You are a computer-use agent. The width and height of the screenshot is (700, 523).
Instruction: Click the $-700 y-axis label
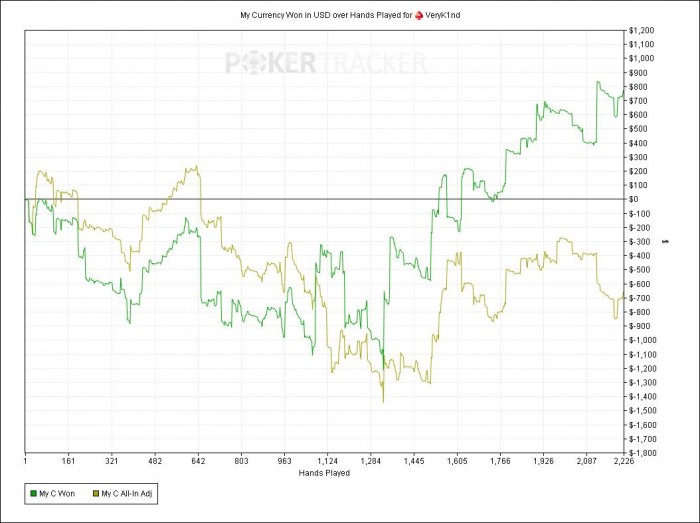click(640, 298)
